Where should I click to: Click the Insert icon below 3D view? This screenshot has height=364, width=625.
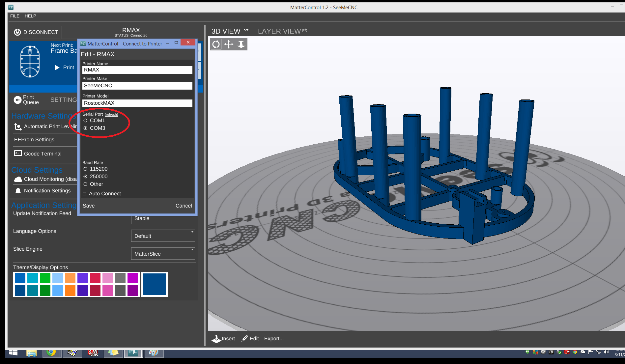click(216, 339)
